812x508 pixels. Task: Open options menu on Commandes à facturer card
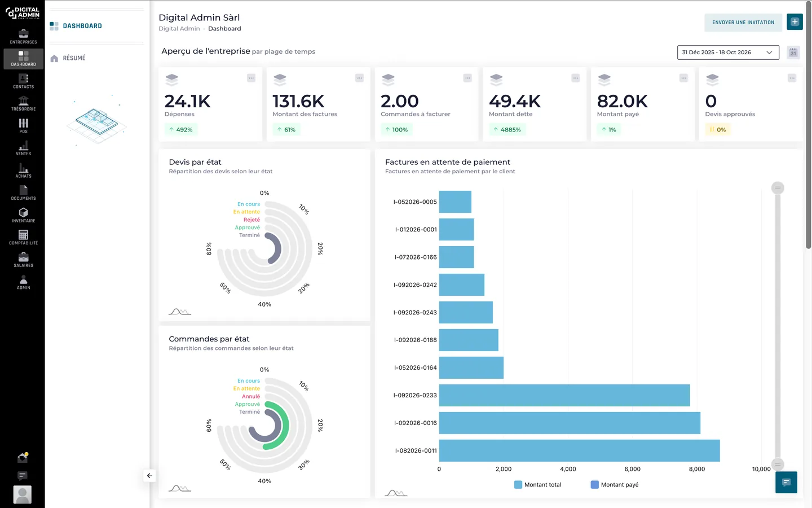(467, 78)
